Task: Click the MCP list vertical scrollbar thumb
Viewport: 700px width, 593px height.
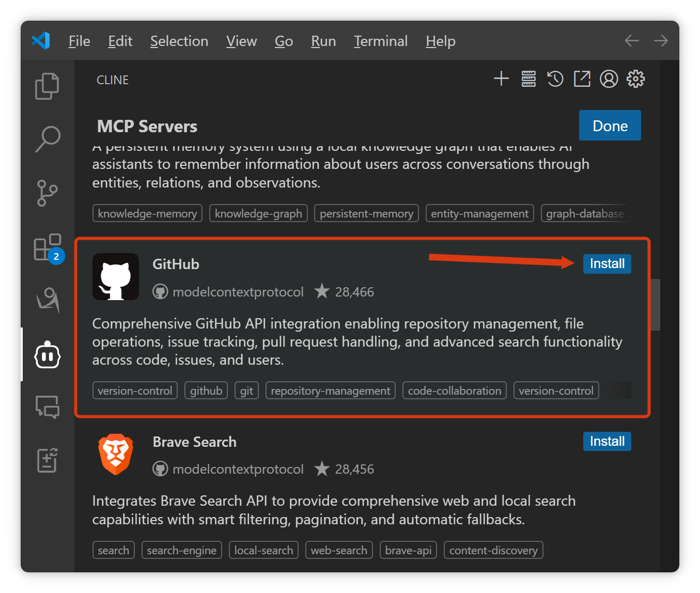Action: 655,305
